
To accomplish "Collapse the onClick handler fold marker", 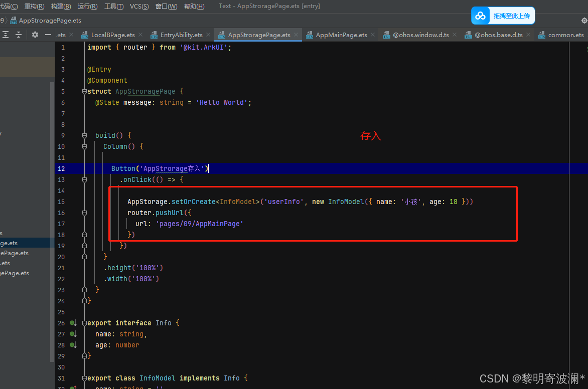I will pyautogui.click(x=84, y=180).
